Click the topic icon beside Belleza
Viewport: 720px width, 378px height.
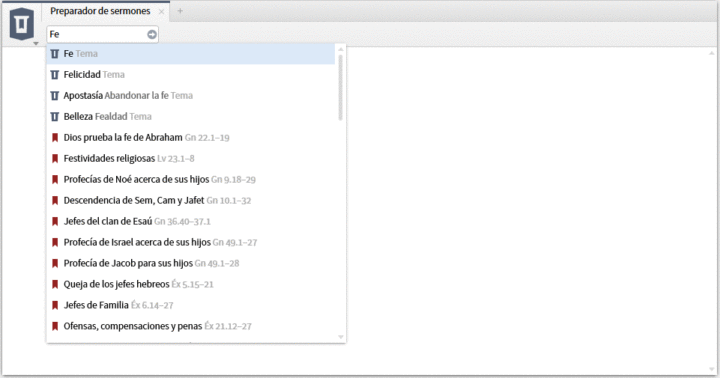point(55,117)
